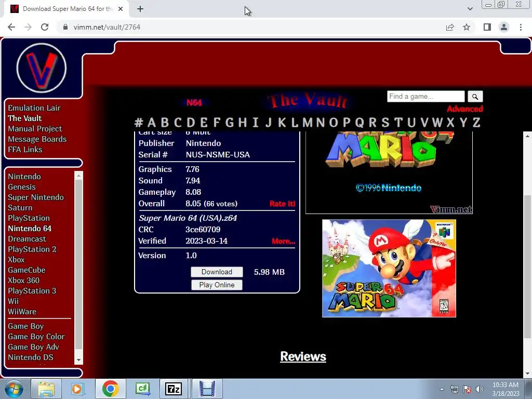
Task: Open the Manual Project link
Action: click(35, 129)
